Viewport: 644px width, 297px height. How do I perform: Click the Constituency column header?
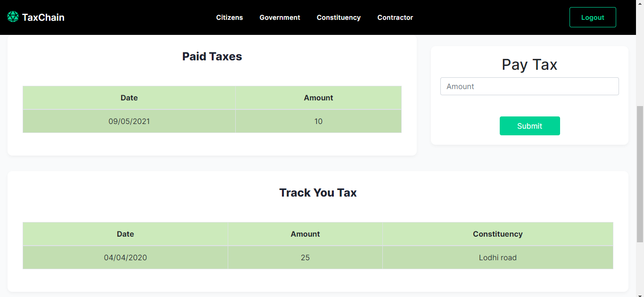(498, 234)
